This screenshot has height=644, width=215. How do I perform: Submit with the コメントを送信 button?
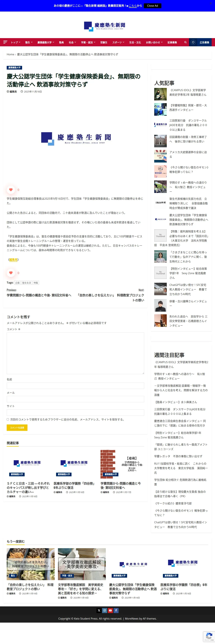click(x=17, y=427)
